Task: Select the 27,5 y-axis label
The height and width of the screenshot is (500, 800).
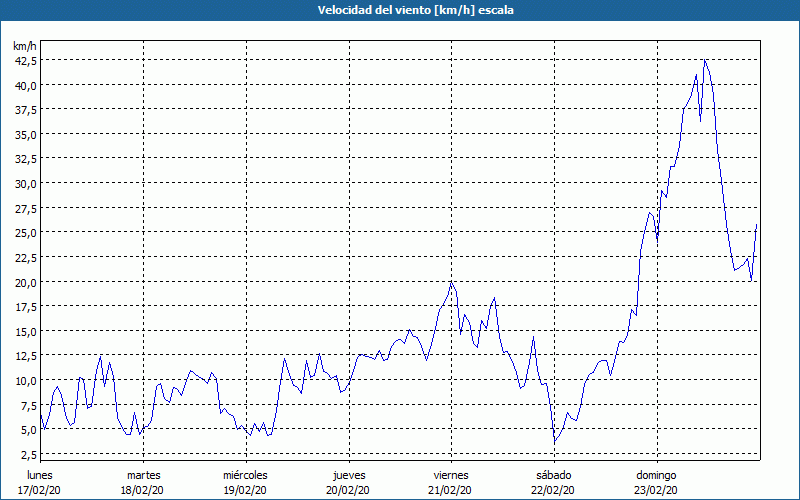Action: 26,209
